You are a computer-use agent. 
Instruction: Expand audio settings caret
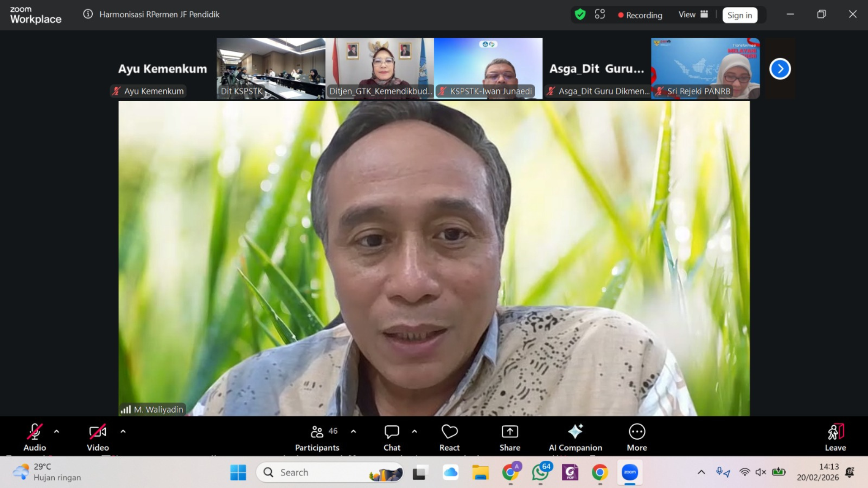tap(57, 432)
